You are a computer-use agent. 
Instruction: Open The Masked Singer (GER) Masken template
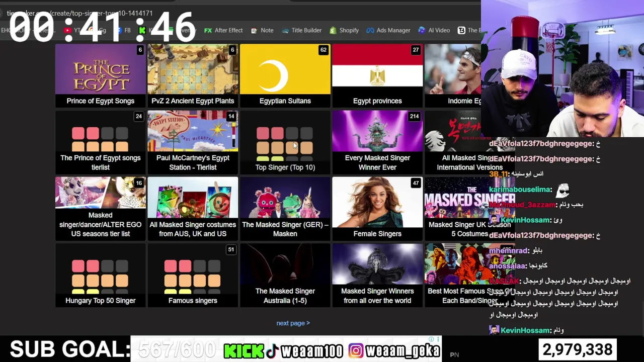(285, 208)
